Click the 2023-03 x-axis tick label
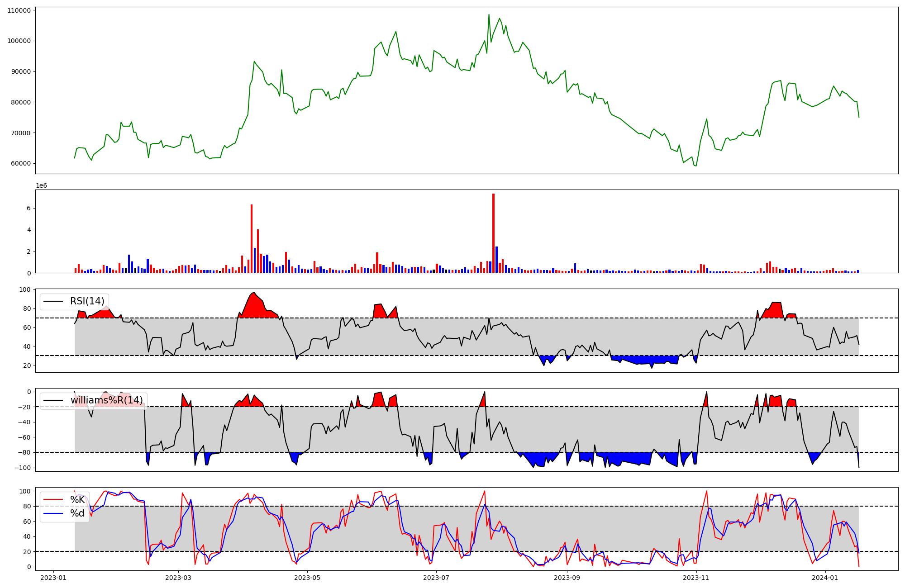The height and width of the screenshot is (588, 905). pos(178,578)
